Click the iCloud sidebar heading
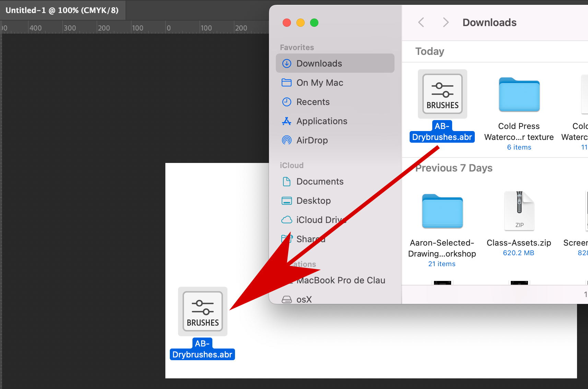The width and height of the screenshot is (588, 389). [292, 165]
